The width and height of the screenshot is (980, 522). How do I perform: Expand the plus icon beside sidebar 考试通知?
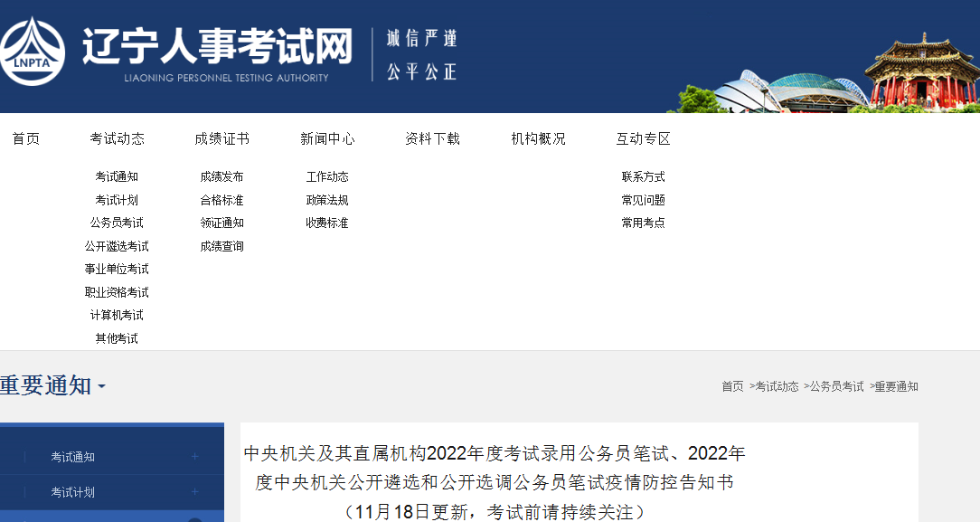(x=195, y=456)
